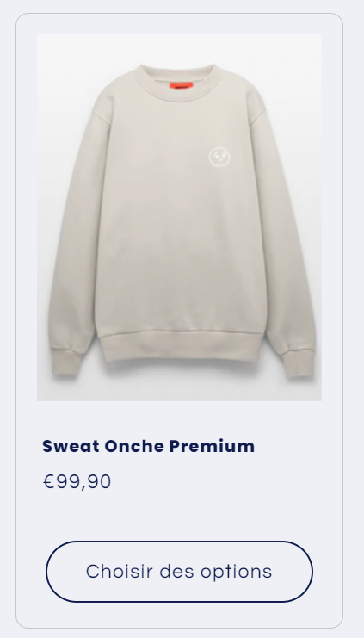
Task: Click the white background above the sweatshirt
Action: click(179, 48)
